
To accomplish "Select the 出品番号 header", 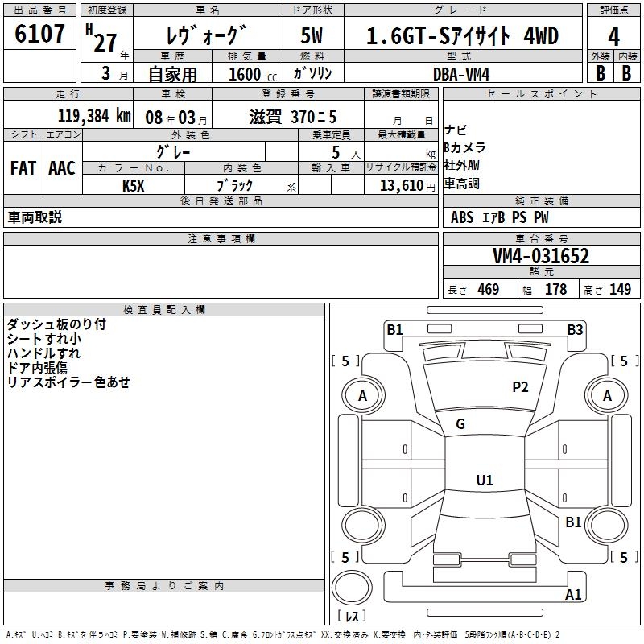I will click(39, 10).
